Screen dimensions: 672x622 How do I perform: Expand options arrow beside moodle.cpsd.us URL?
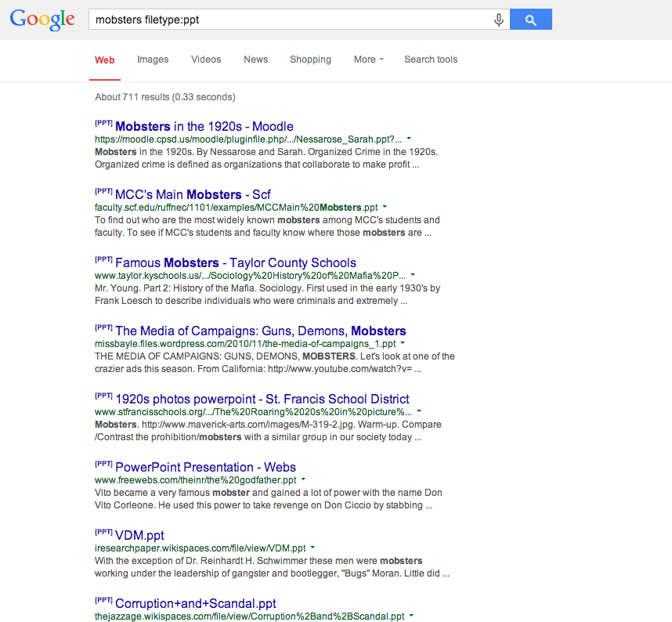(409, 139)
